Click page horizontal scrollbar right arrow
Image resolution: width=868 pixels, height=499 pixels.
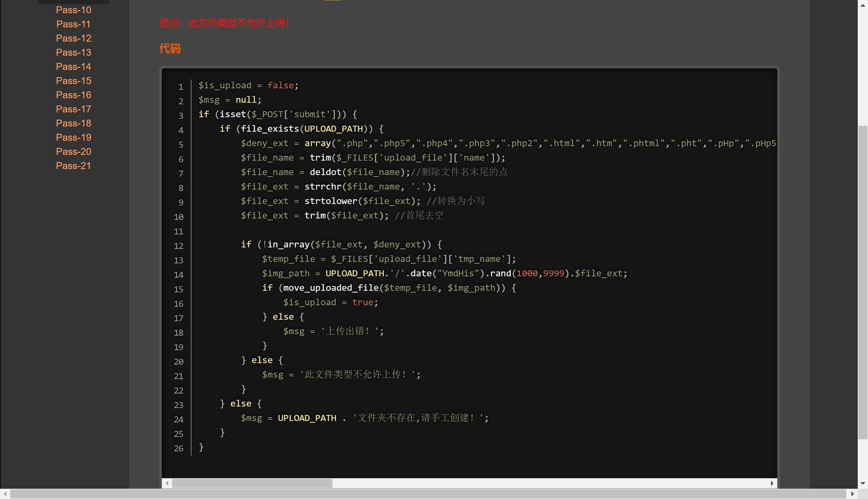point(853,494)
